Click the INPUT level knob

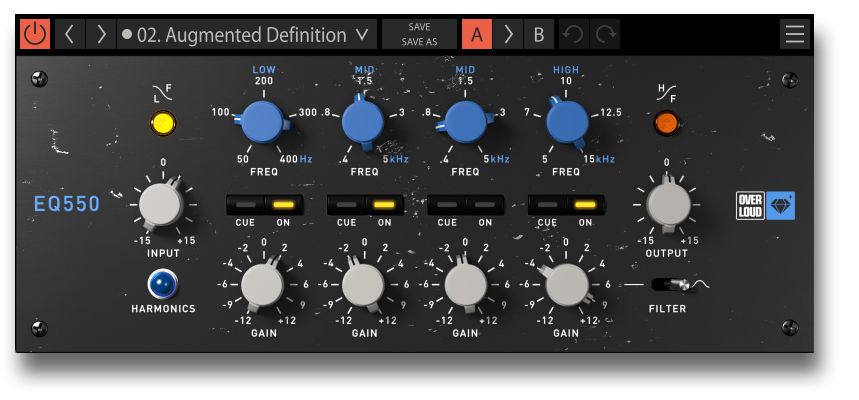click(161, 204)
